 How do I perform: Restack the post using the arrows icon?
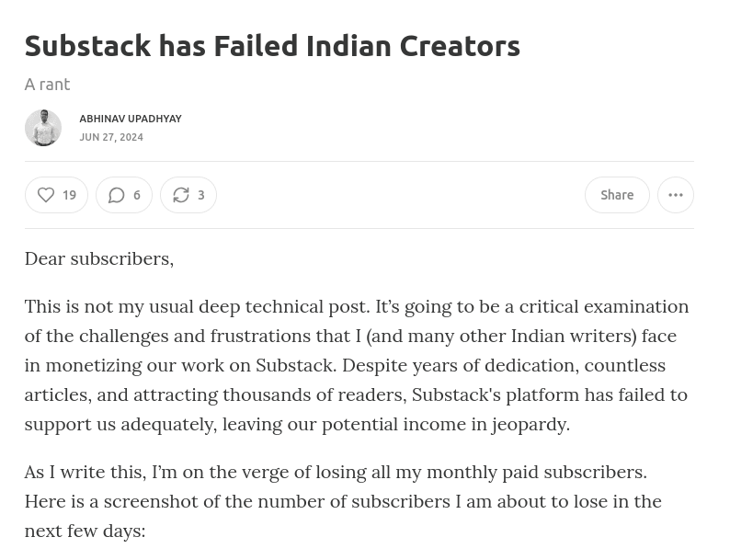[181, 195]
